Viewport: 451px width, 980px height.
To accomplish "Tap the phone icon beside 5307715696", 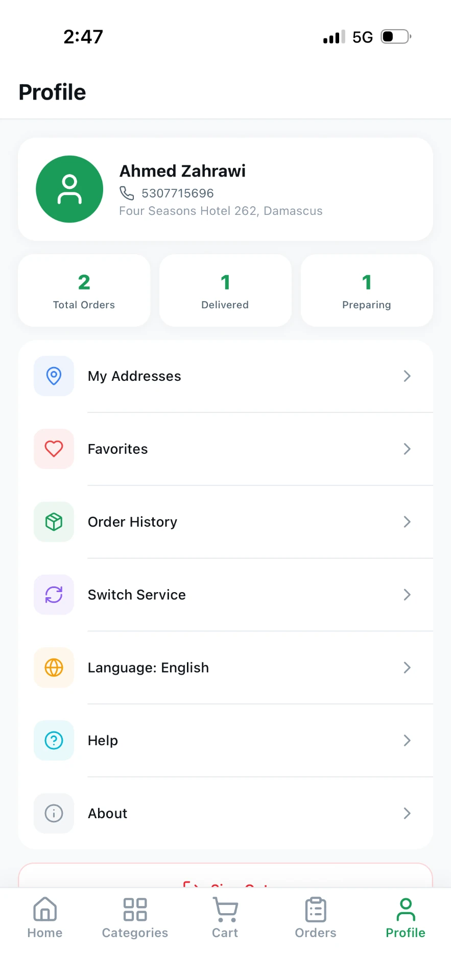I will pos(127,193).
